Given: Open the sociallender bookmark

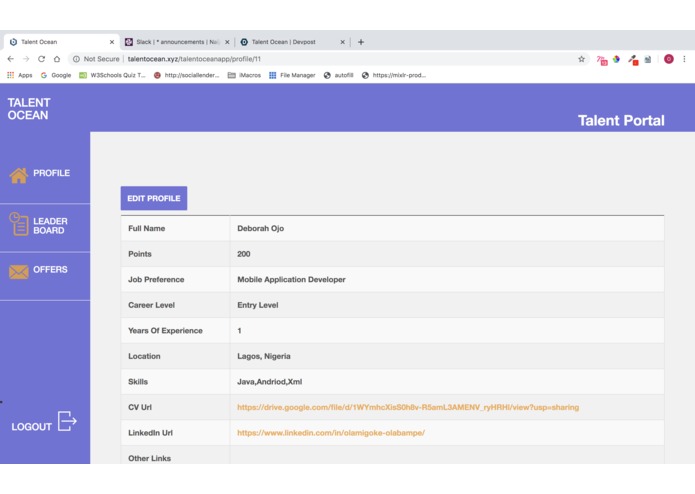Looking at the screenshot, I should [187, 75].
